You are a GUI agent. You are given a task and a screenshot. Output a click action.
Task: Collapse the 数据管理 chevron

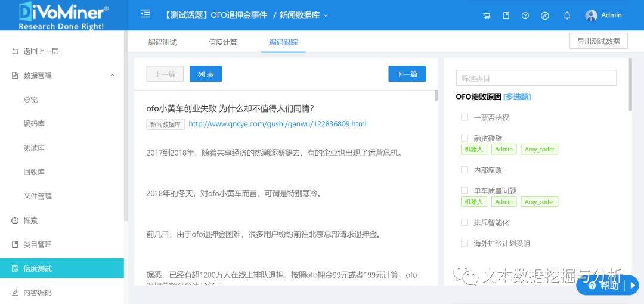[x=113, y=75]
